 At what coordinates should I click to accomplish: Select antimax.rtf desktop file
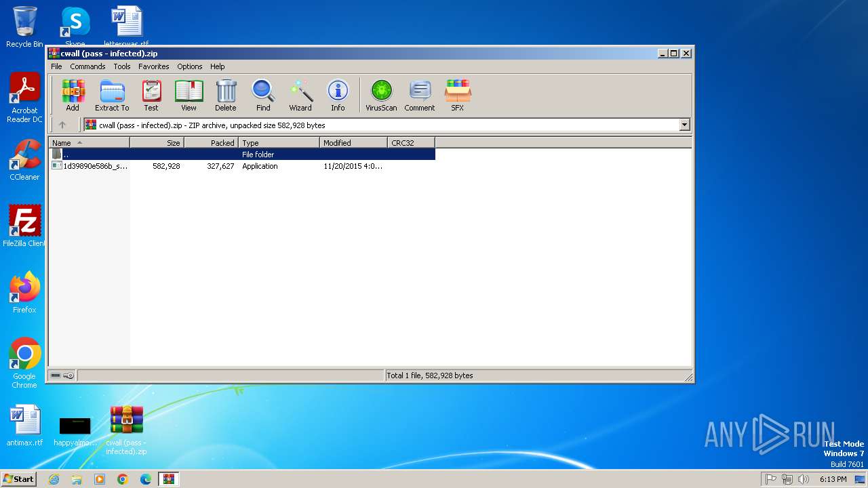[24, 426]
